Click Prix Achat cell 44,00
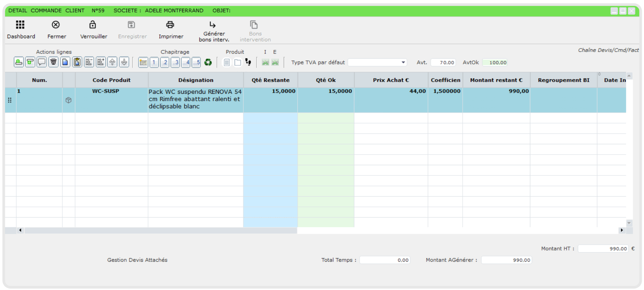This screenshot has width=644, height=290. [391, 100]
